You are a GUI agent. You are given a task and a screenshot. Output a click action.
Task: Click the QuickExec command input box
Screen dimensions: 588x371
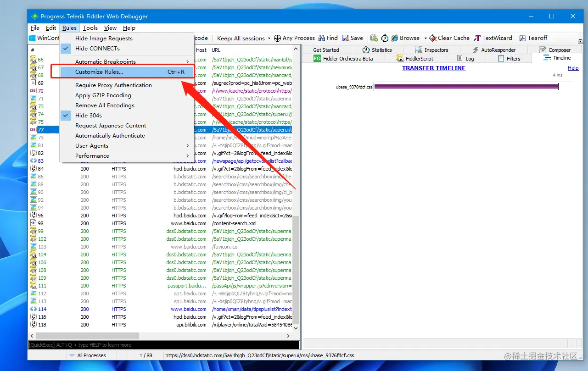(164, 345)
